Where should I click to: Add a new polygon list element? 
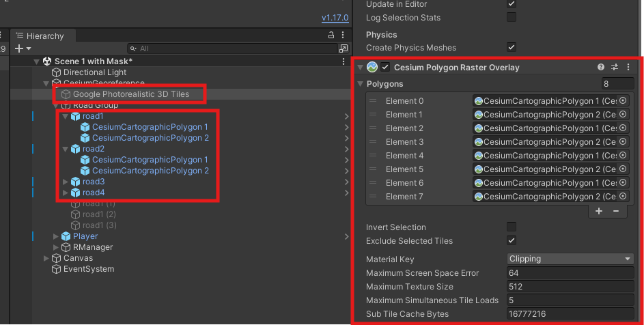[599, 211]
